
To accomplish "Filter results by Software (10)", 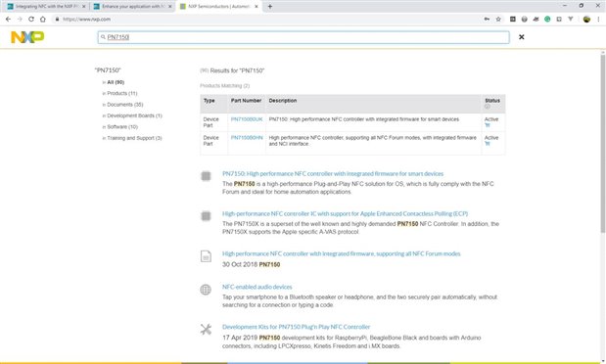I will pyautogui.click(x=122, y=127).
